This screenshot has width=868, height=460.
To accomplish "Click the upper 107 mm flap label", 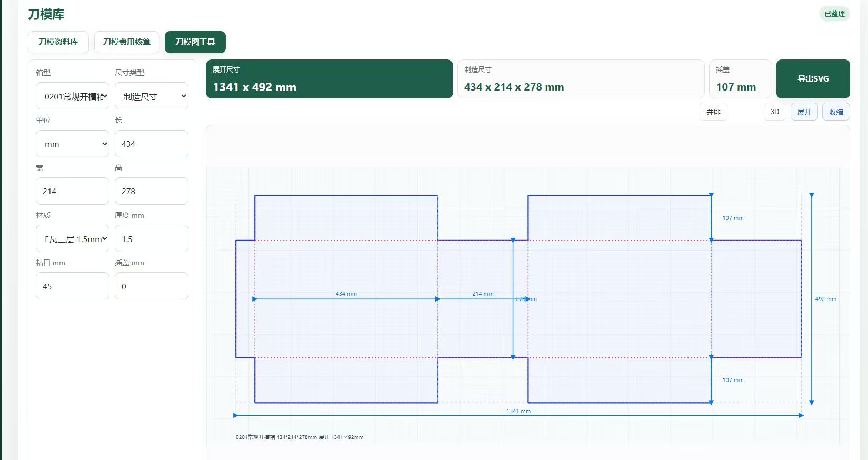I will [x=733, y=218].
